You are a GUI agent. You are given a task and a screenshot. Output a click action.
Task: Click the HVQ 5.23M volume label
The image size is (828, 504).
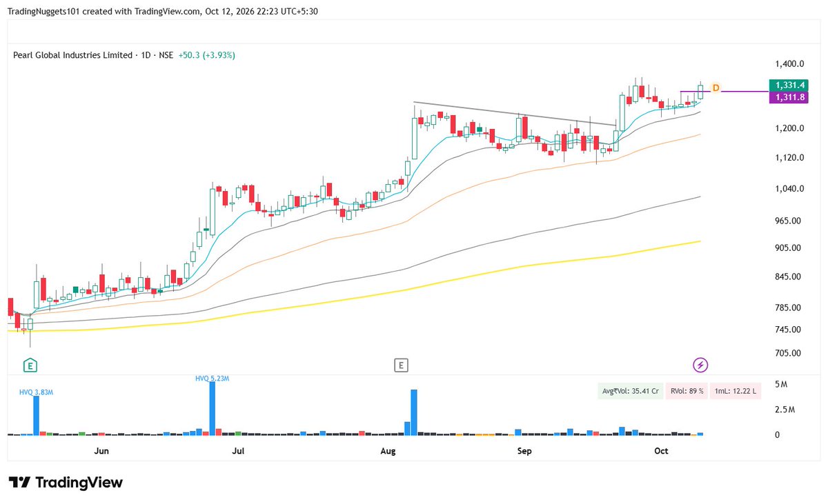coord(213,378)
